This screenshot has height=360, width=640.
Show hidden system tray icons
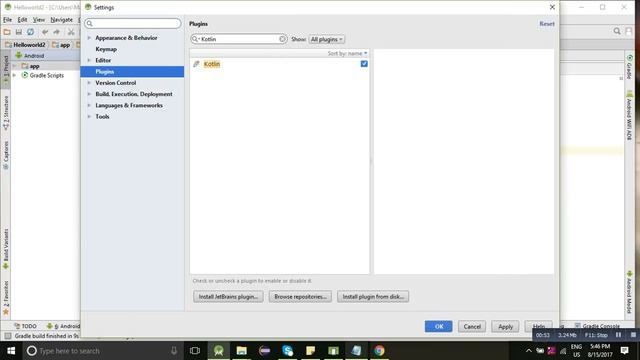click(529, 351)
